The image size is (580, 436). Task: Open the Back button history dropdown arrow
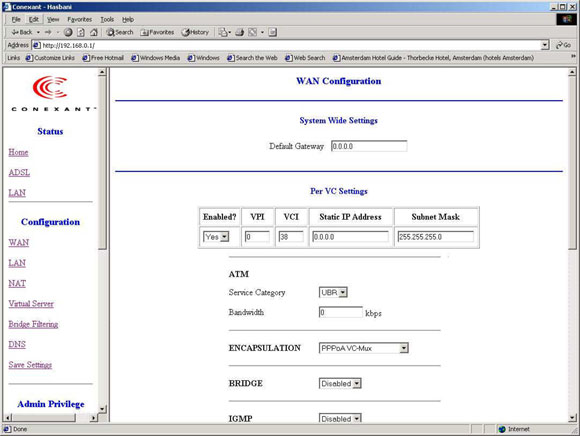[38, 32]
